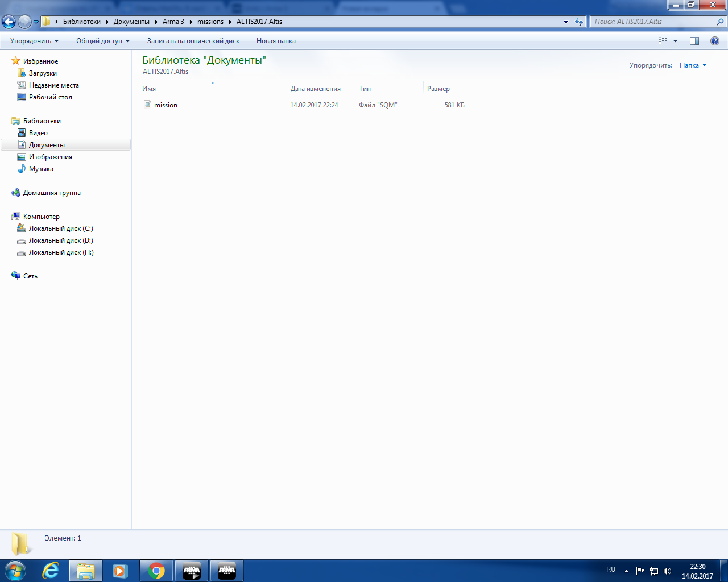Expand the Общий доступ dropdown
Image resolution: width=728 pixels, height=582 pixels.
(x=103, y=41)
